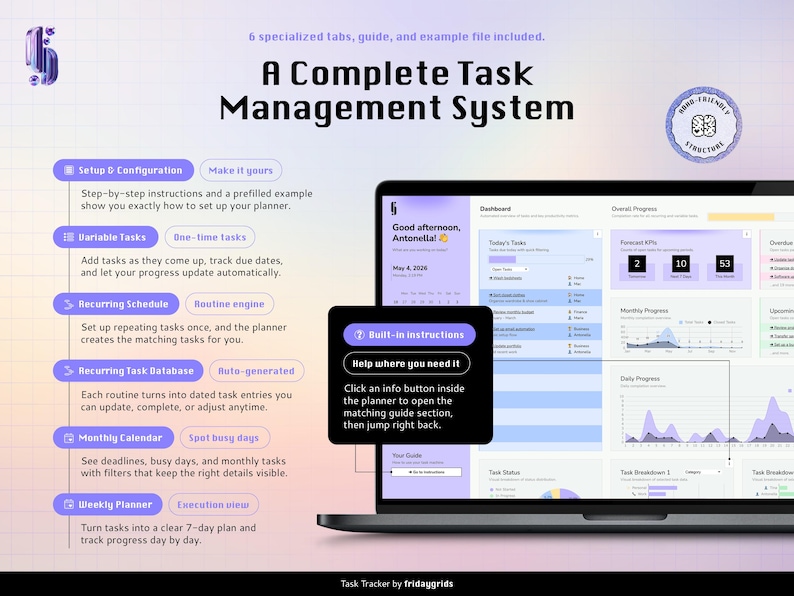Click the Finance category icon in task list
This screenshot has height=596, width=794.
[570, 312]
